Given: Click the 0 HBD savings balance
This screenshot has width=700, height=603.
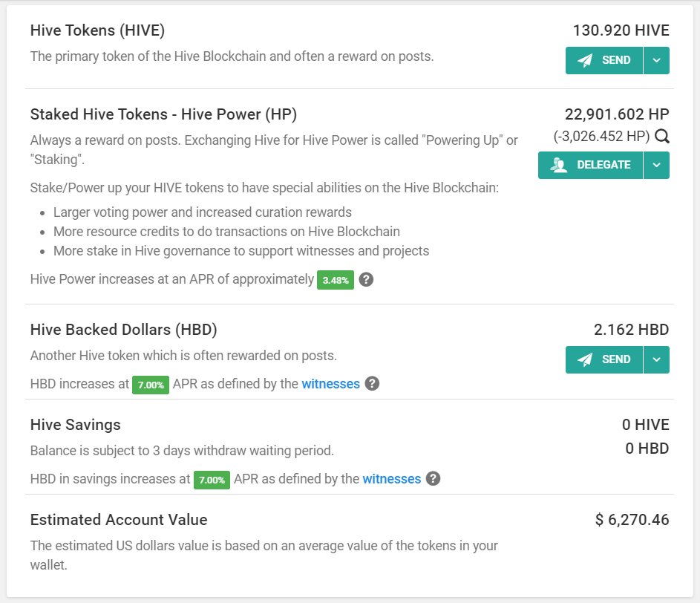Looking at the screenshot, I should (x=647, y=449).
